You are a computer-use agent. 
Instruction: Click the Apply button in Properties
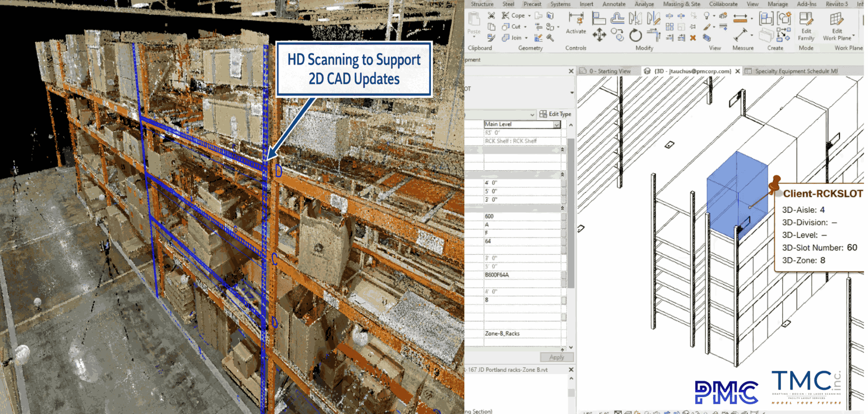556,357
